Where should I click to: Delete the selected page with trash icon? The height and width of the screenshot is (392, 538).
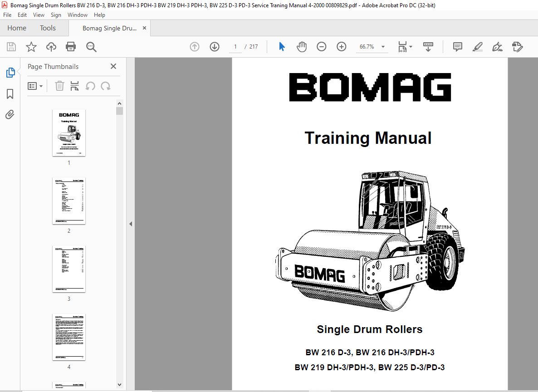tap(60, 86)
